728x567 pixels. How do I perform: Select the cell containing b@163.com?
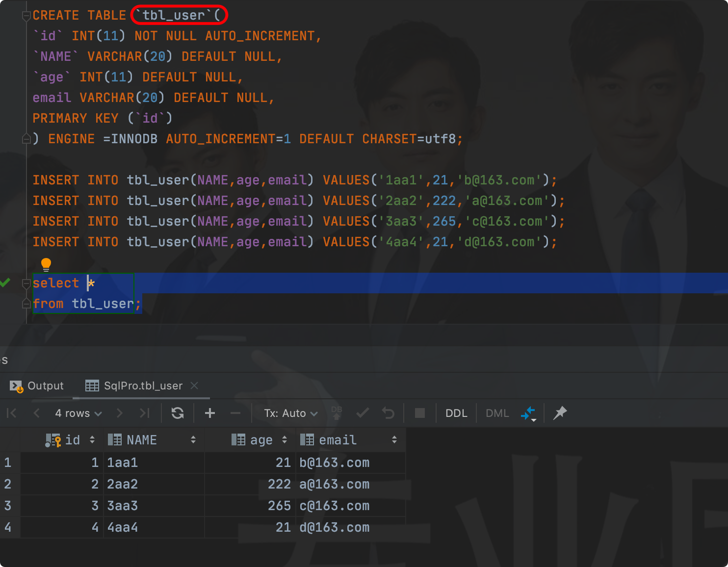pyautogui.click(x=335, y=463)
